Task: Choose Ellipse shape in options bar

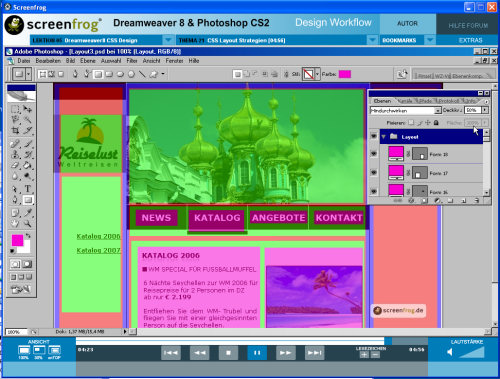Action: tap(120, 74)
